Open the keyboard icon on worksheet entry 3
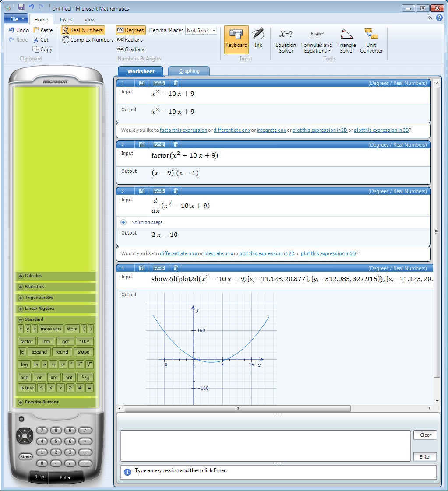 point(159,191)
